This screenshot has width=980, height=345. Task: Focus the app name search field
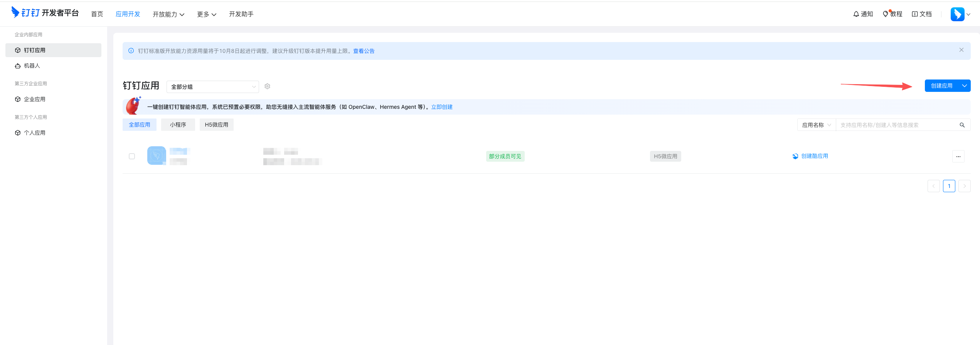(x=897, y=125)
